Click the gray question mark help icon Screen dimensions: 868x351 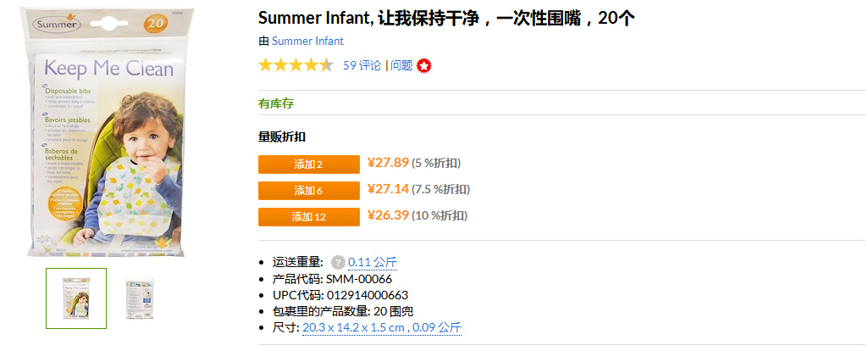coord(338,262)
